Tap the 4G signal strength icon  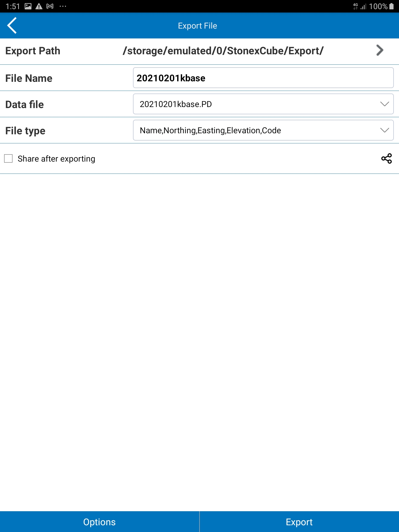pos(360,6)
